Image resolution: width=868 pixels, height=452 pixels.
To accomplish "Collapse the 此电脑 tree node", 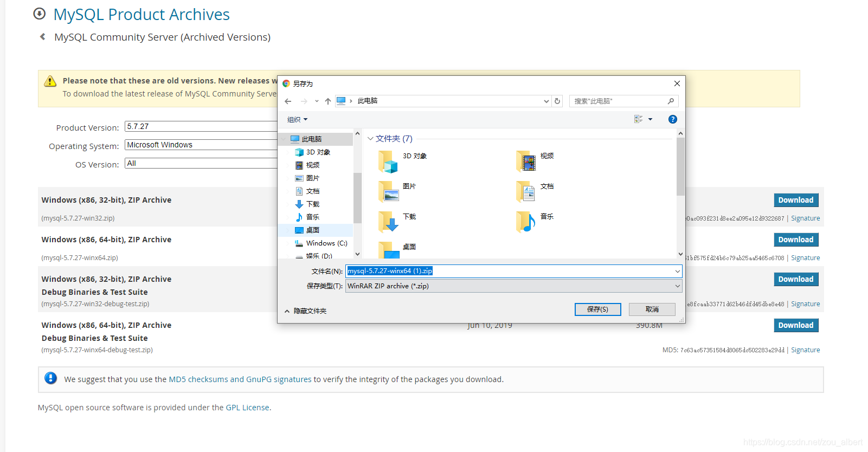I will point(284,139).
